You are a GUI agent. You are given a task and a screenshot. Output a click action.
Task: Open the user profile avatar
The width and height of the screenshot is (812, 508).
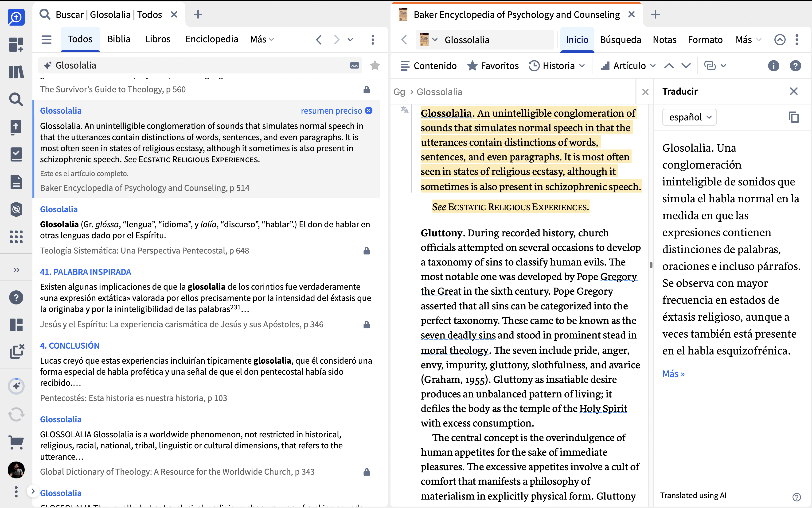point(16,470)
